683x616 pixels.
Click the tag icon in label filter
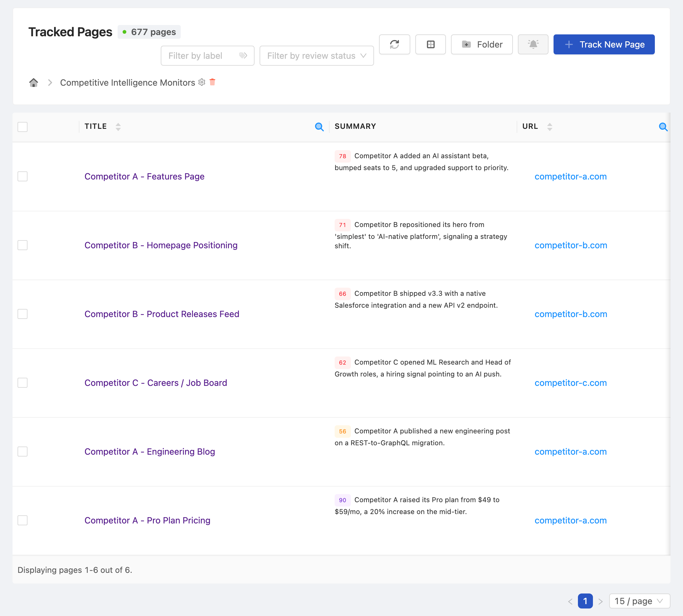point(243,56)
